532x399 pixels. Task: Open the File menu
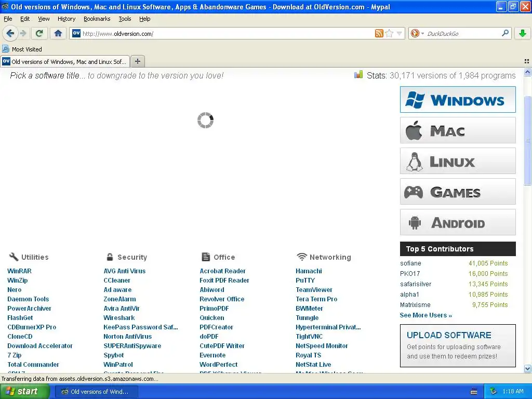[x=8, y=19]
